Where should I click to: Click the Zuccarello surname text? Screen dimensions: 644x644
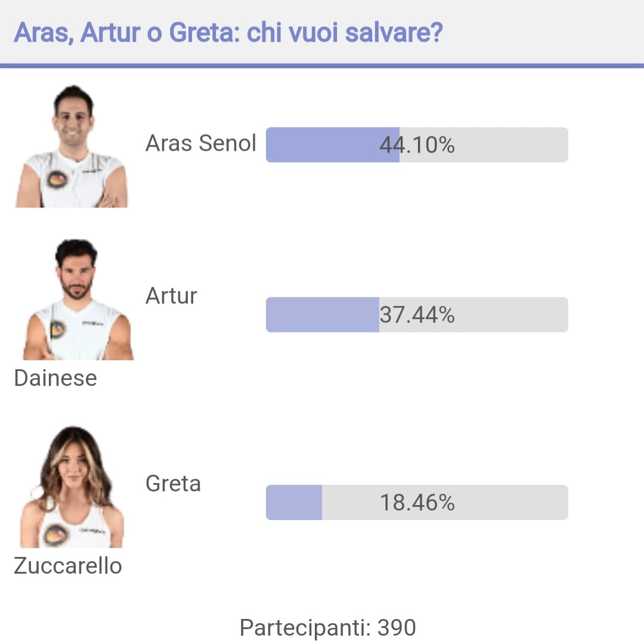68,565
